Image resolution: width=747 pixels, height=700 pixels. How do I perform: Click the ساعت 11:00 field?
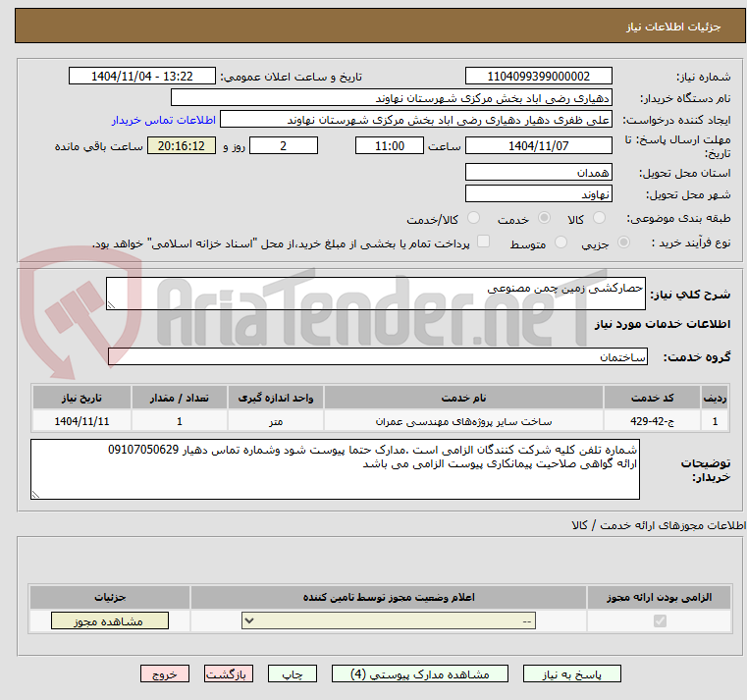390,146
